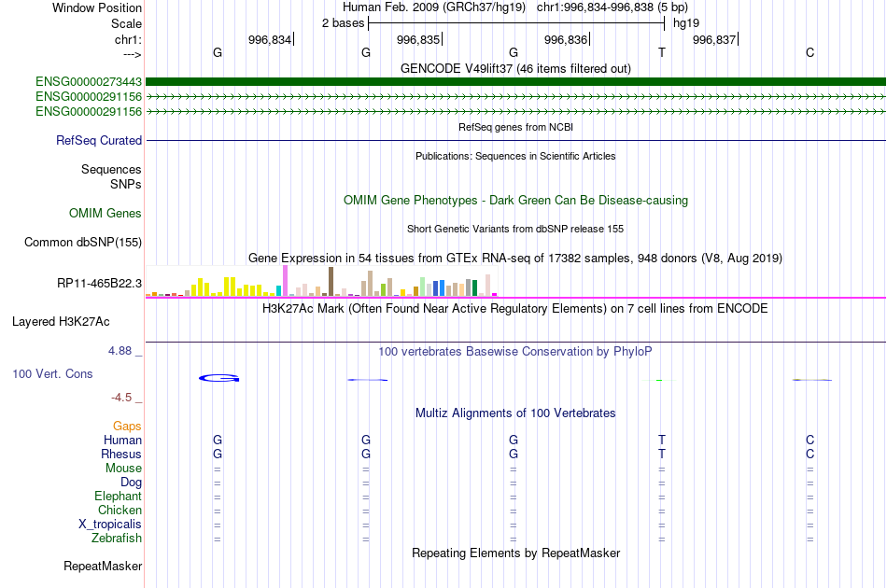Click the 2 bases scale bar label
Screen dimensions: 887x588
pyautogui.click(x=344, y=23)
